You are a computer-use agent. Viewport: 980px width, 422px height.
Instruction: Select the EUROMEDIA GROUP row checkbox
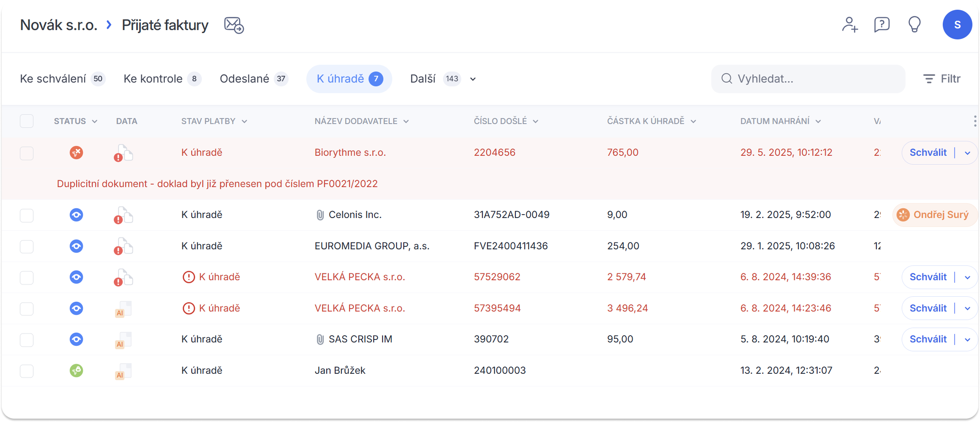[27, 246]
